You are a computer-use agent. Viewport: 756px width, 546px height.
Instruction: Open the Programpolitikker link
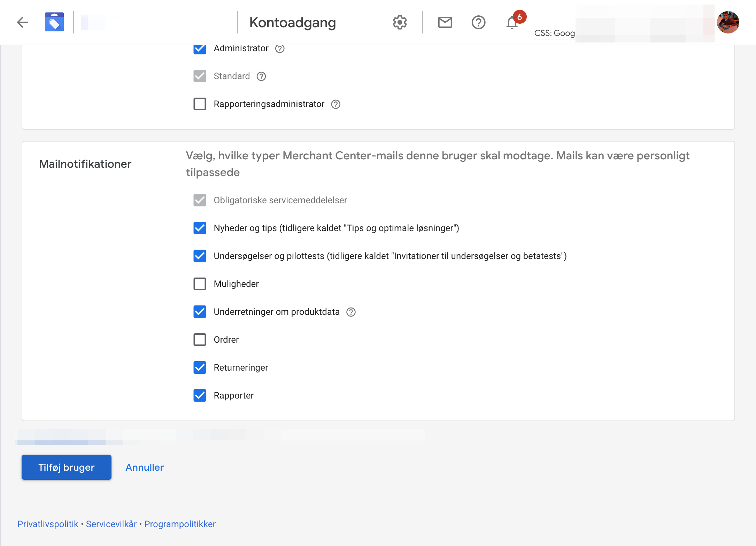coord(180,524)
